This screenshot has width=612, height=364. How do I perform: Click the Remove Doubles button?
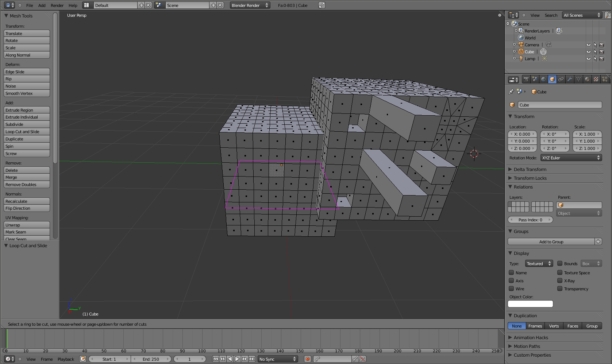[27, 185]
